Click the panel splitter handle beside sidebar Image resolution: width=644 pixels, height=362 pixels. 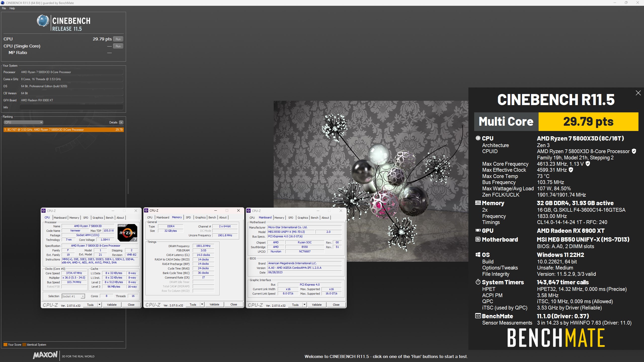(128, 186)
